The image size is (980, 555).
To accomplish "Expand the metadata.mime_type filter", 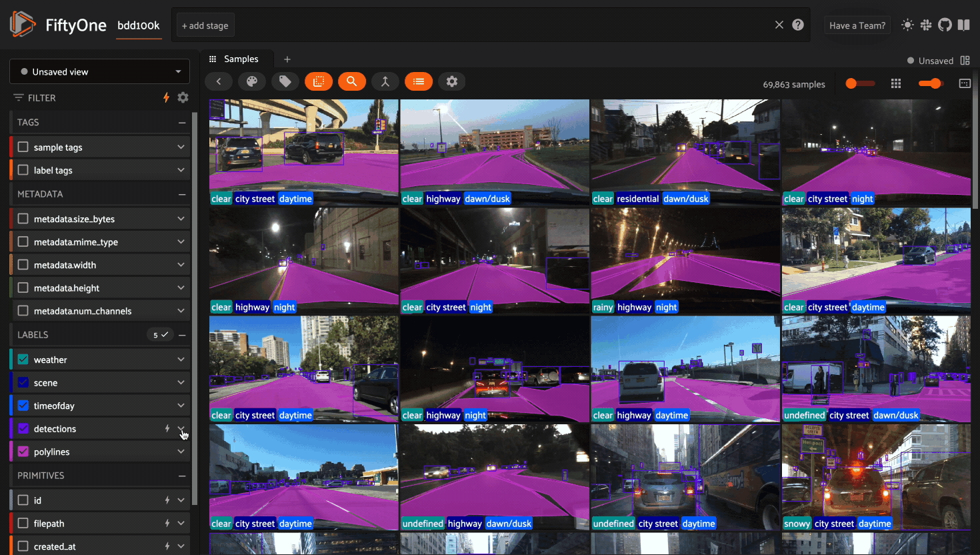I will (x=181, y=241).
